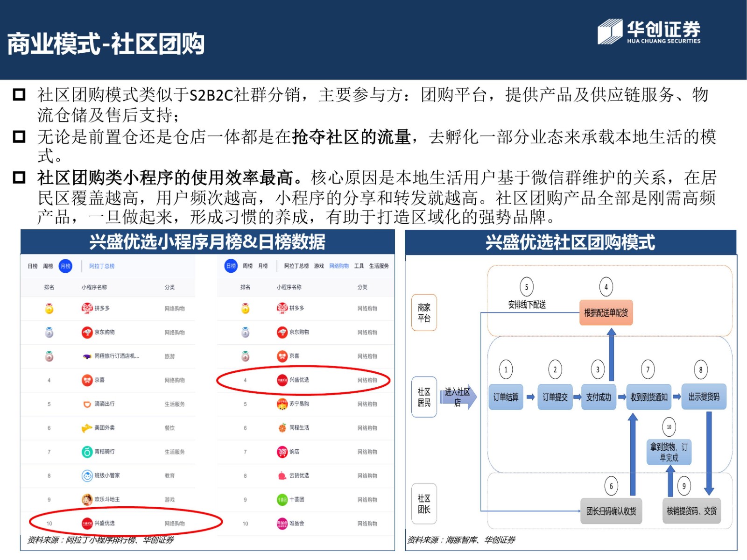Click the 美团外卖 mini-program icon

tap(87, 428)
